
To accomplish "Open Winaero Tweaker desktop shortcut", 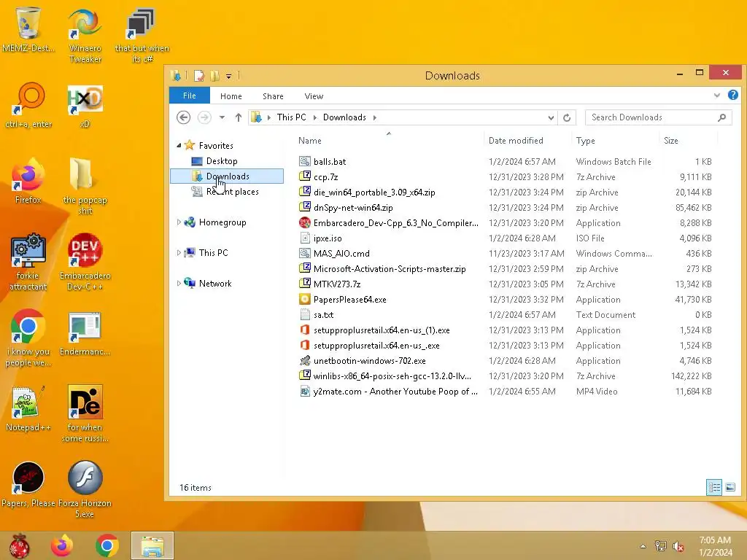I will coord(85,34).
